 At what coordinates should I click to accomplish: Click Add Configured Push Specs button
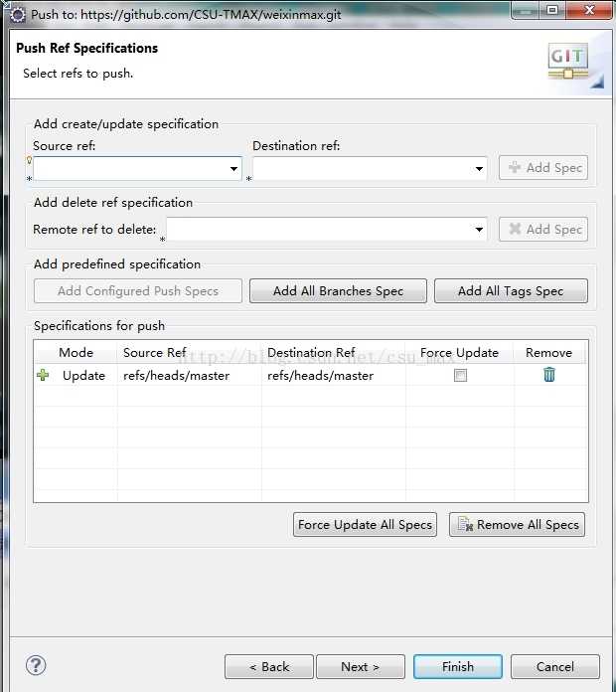(137, 291)
